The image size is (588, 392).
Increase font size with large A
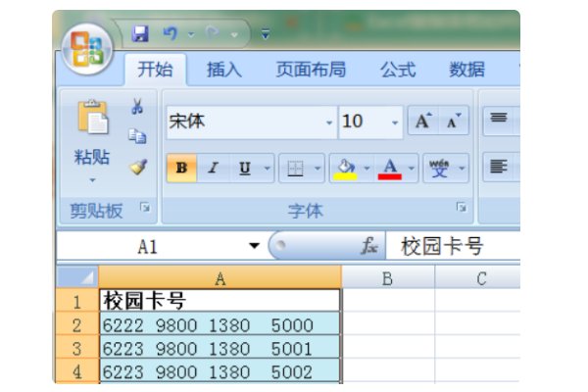coord(423,121)
